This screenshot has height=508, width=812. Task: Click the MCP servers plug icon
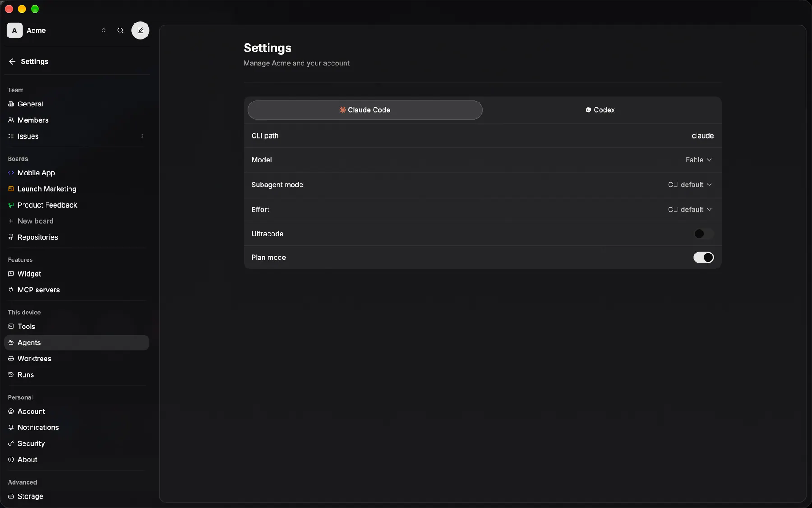click(11, 290)
